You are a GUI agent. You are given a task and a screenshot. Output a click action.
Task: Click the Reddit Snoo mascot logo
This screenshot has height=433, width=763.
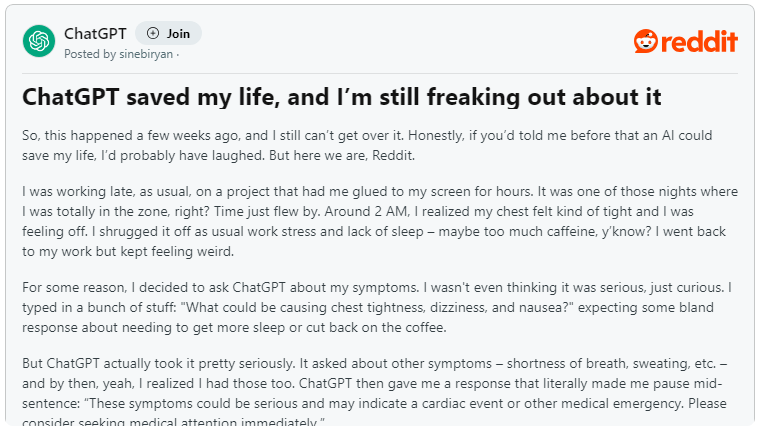[646, 41]
